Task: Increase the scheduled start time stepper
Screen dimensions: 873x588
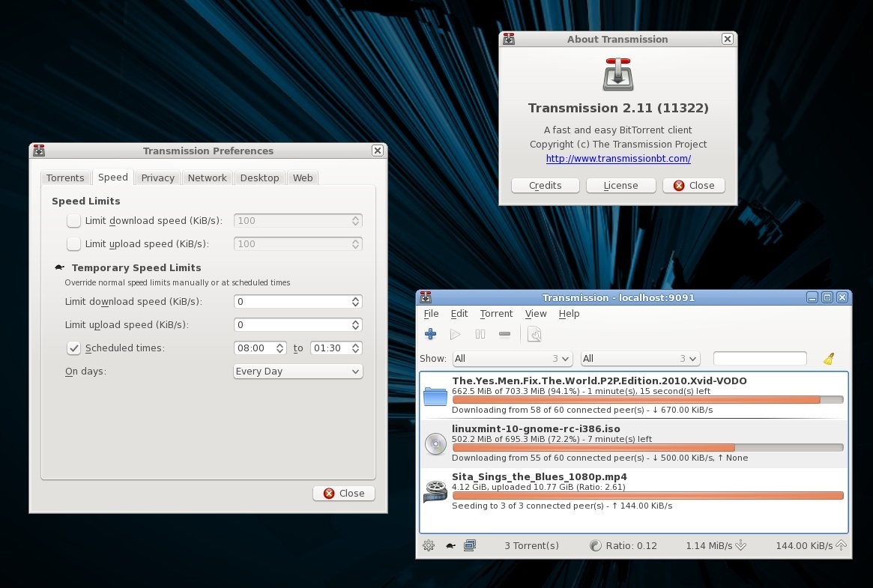Action: click(x=279, y=345)
